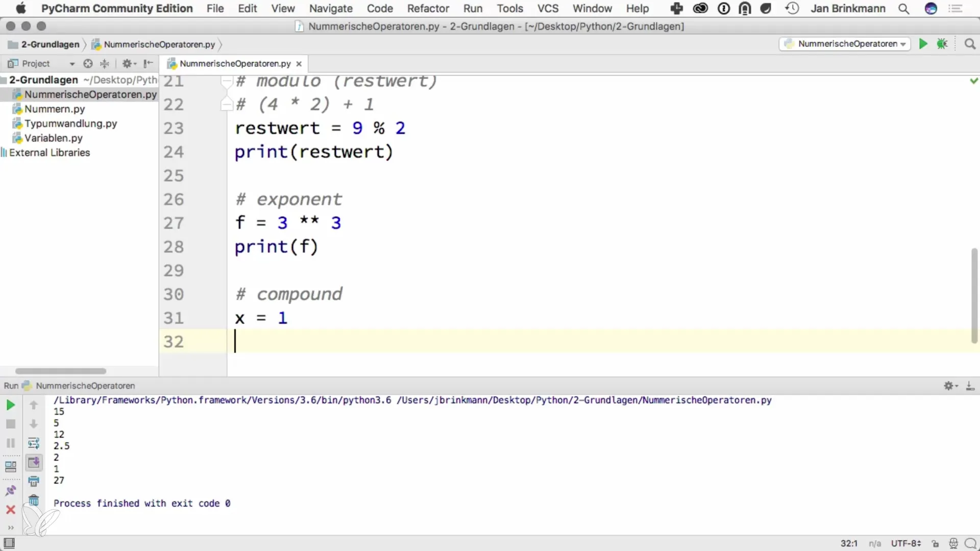Open Typumwandlung.py in project tree
This screenshot has height=551, width=980.
[70, 123]
